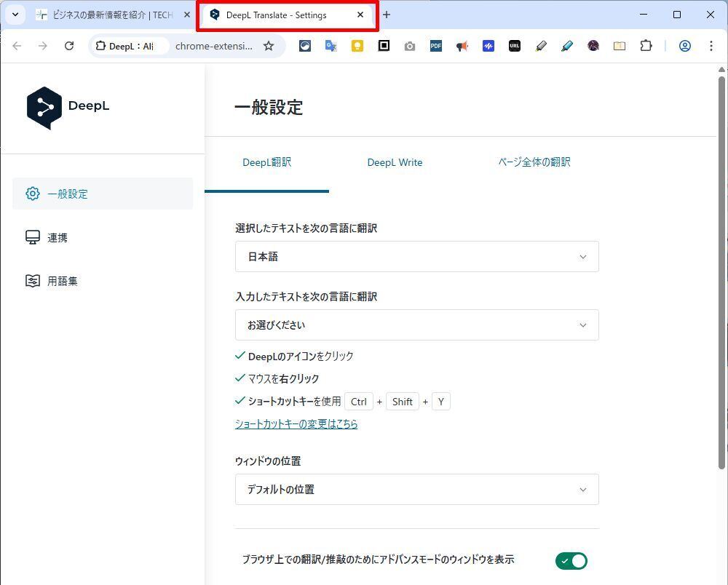Click the blue audio waveform extension icon
Screen dimensions: 728x585
(x=488, y=46)
